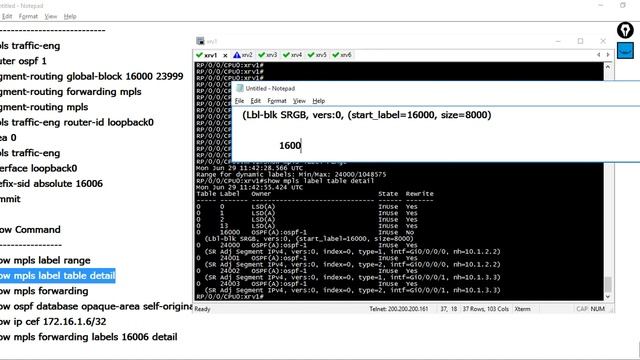Click label 24003 row in terminal output
640x360 pixels.
click(307, 283)
